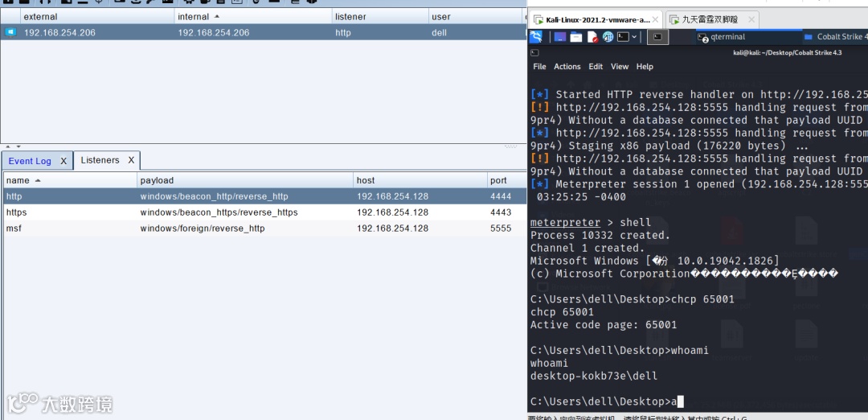This screenshot has width=868, height=420.
Task: Open the View menu in terminal
Action: [620, 67]
